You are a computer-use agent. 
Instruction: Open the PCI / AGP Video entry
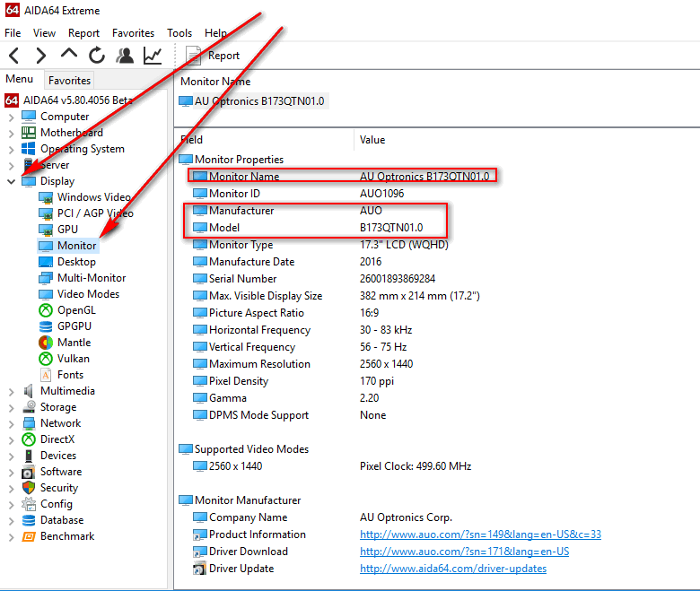95,213
